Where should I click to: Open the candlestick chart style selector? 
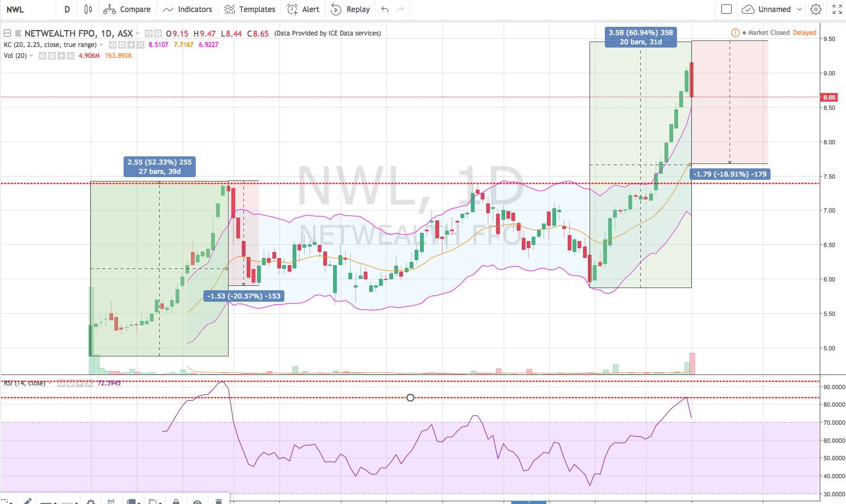88,9
